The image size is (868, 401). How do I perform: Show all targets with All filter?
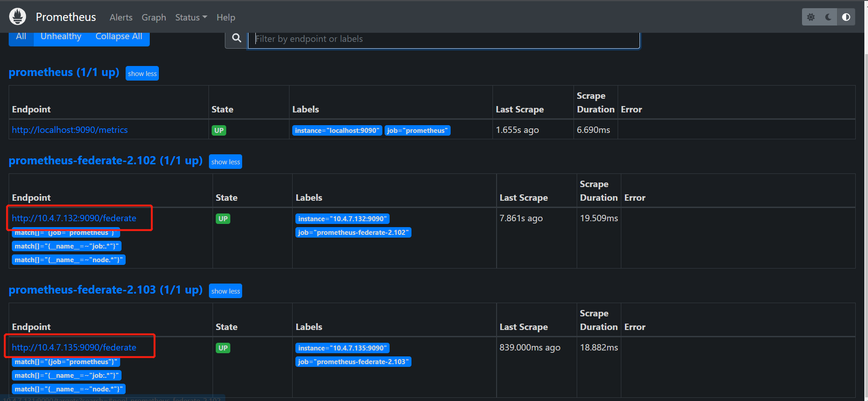[x=21, y=37]
